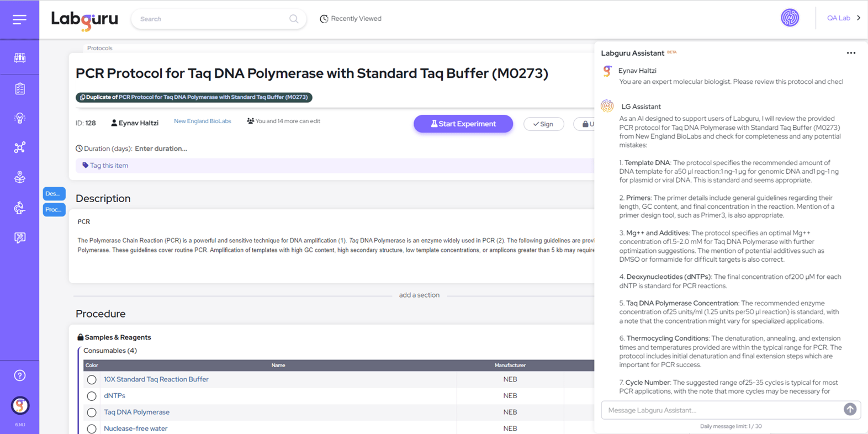Select the color circle beside Taq DNA Polymerase
The width and height of the screenshot is (868, 434).
(x=92, y=412)
